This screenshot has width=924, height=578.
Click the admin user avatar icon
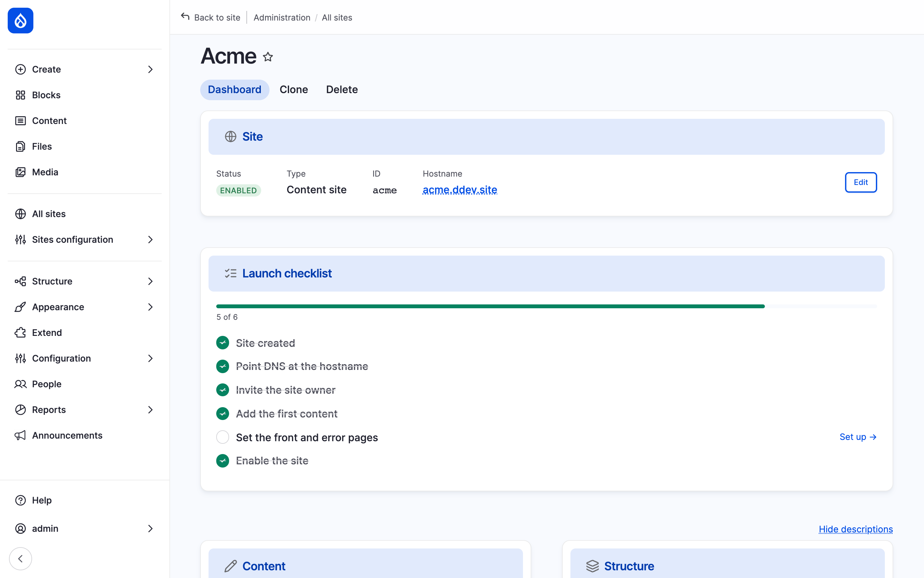coord(21,528)
